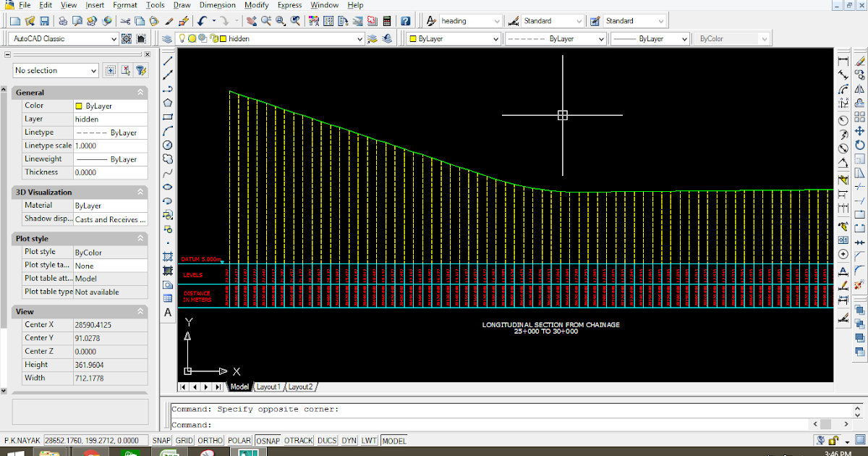This screenshot has width=868, height=456.
Task: Toggle GRID display in status bar
Action: (184, 440)
